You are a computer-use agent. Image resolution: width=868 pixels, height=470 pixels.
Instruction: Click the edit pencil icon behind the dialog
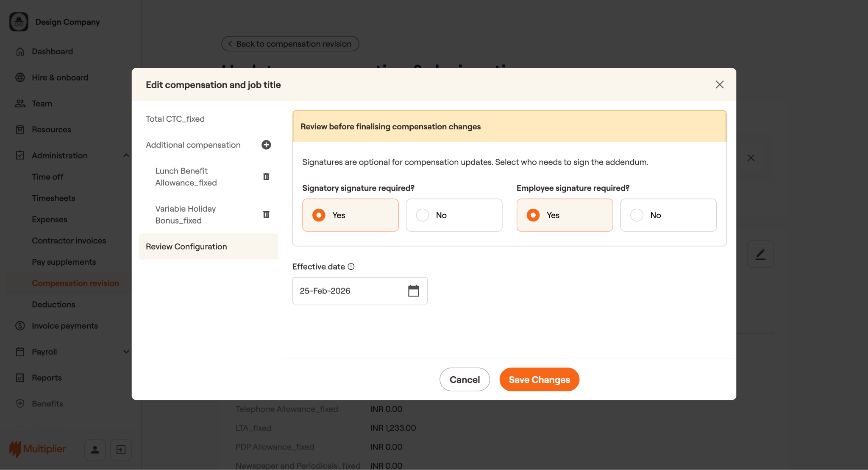pos(760,254)
